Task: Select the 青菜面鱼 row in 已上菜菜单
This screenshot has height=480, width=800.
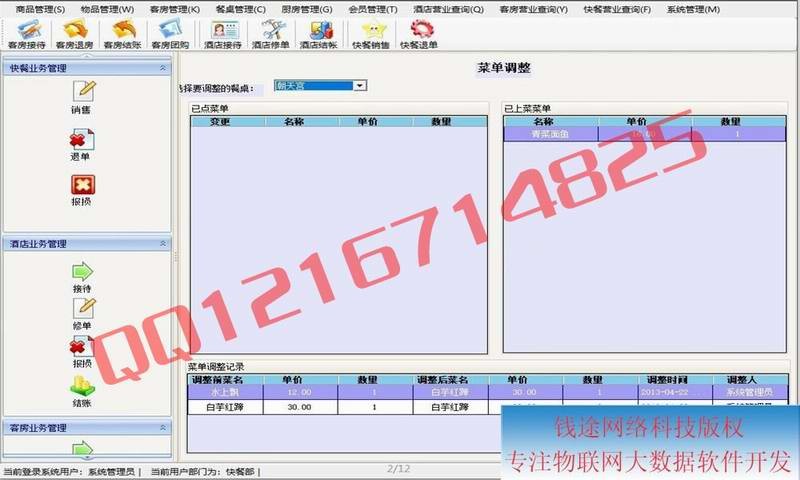Action: pyautogui.click(x=645, y=134)
